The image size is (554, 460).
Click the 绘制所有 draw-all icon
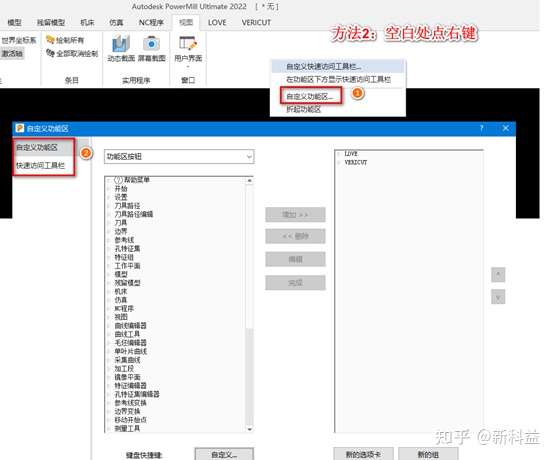click(x=50, y=40)
